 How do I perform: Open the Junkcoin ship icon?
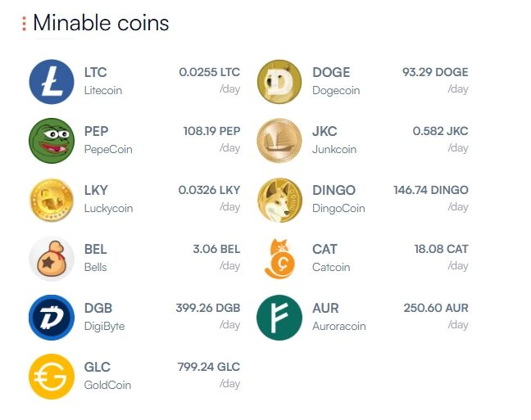279,140
